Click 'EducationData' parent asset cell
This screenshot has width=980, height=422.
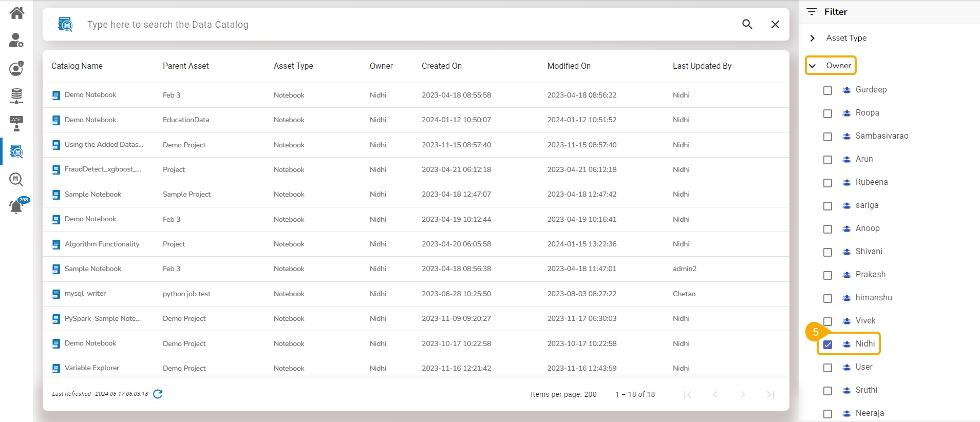[186, 120]
